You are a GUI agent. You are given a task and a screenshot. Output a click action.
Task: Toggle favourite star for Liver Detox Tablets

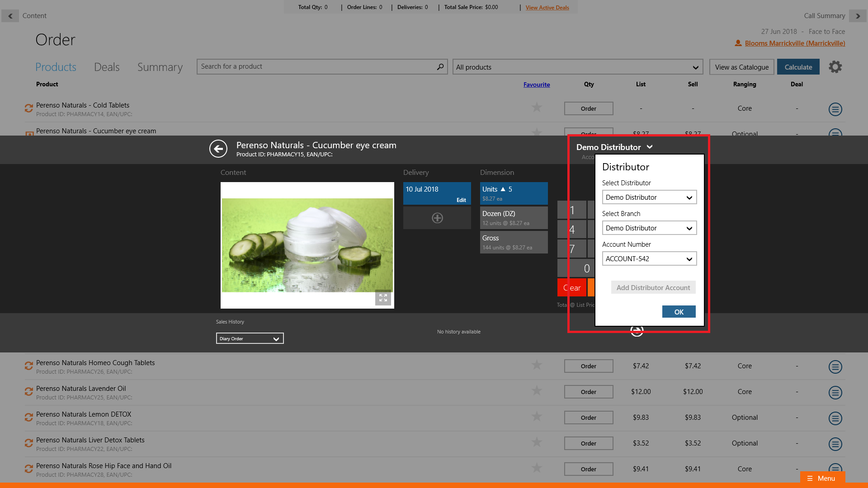537,442
